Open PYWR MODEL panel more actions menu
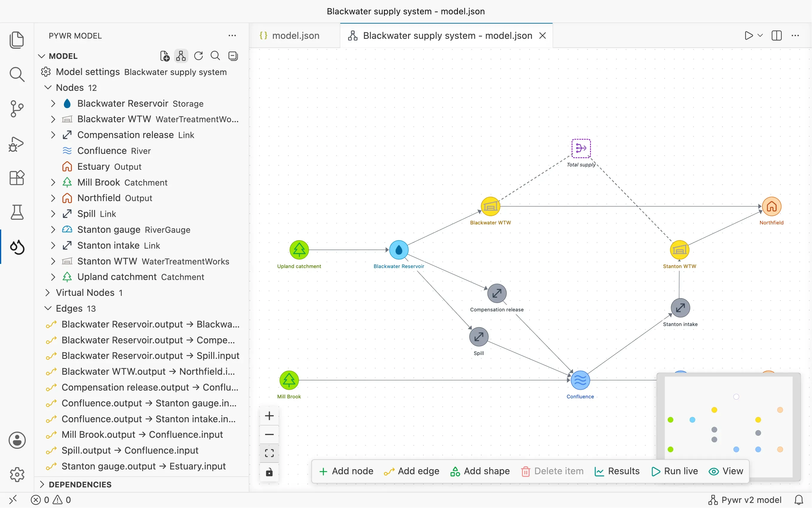This screenshot has height=508, width=812. click(x=232, y=36)
